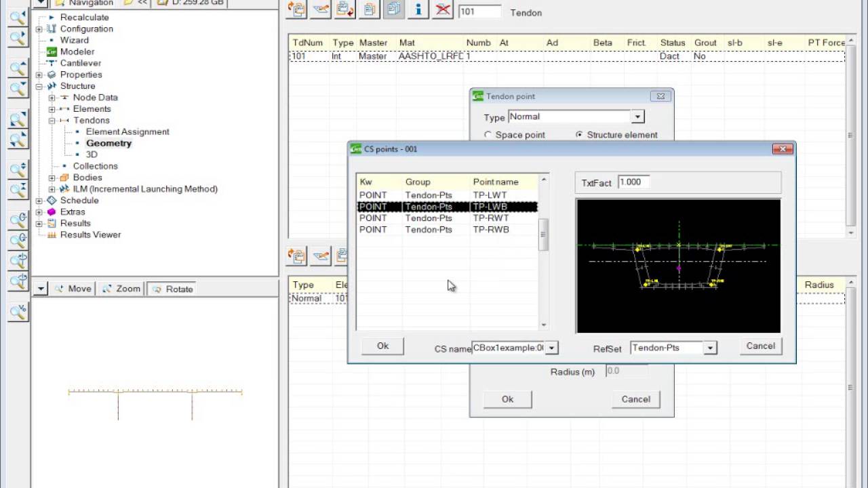Click the '<<' collapse tab
Viewport: 868px width, 488px height.
[x=135, y=3]
